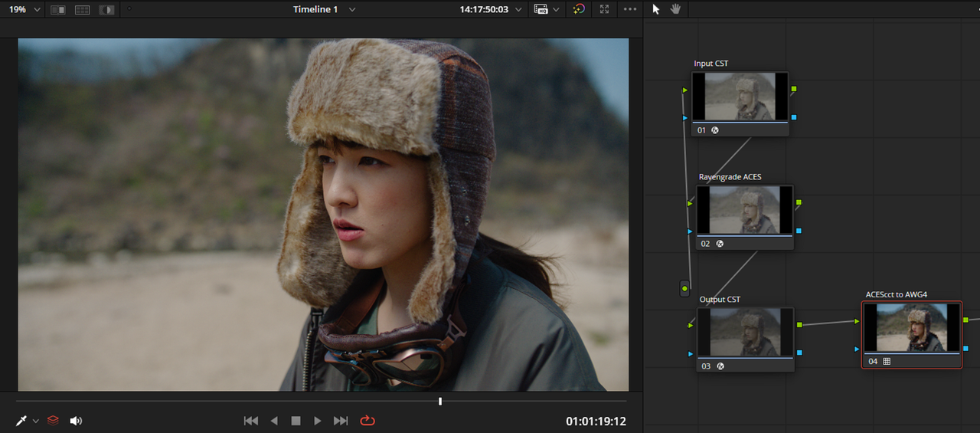980x433 pixels.
Task: Click the node graph source input connector
Action: [x=685, y=289]
